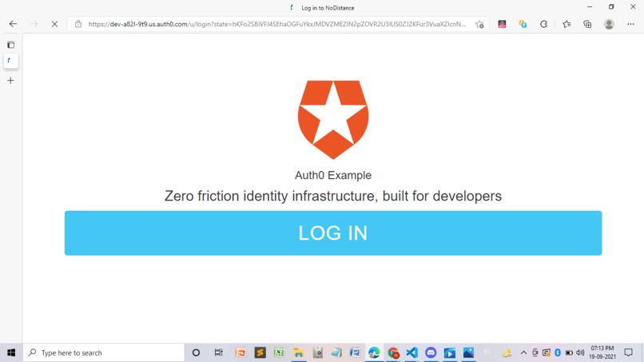
Task: Open the Settings and more ellipsis menu
Action: [x=630, y=24]
